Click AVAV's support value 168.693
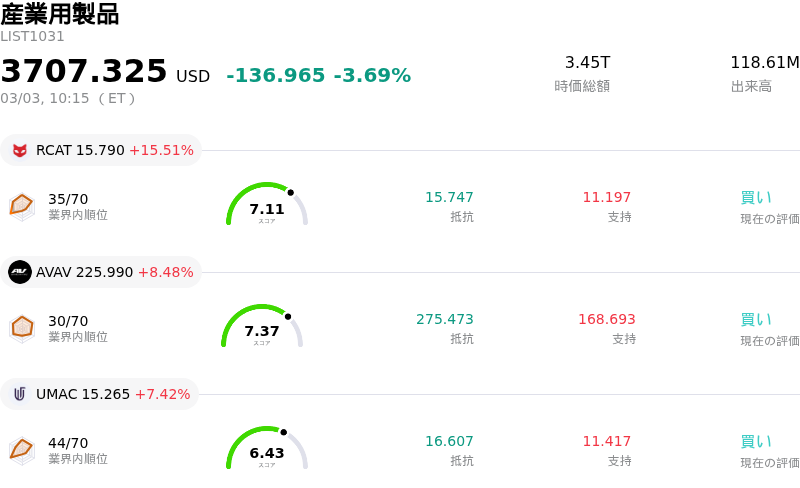This screenshot has height=488, width=800. coord(606,320)
